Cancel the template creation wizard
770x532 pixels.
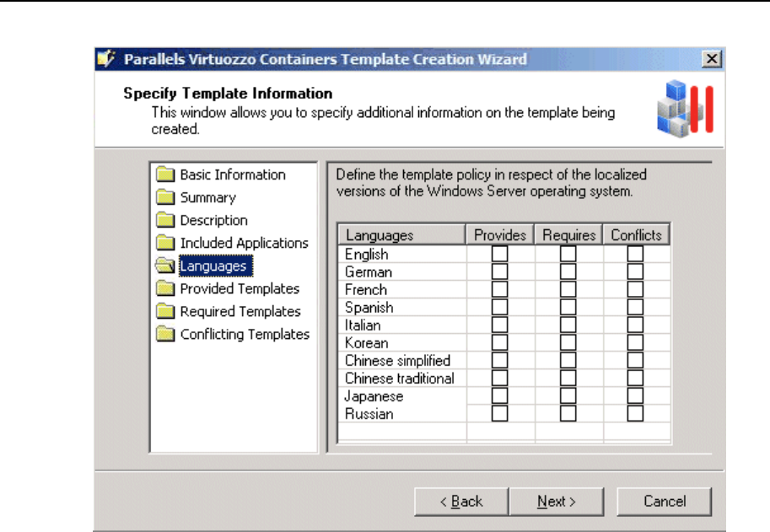coord(664,501)
